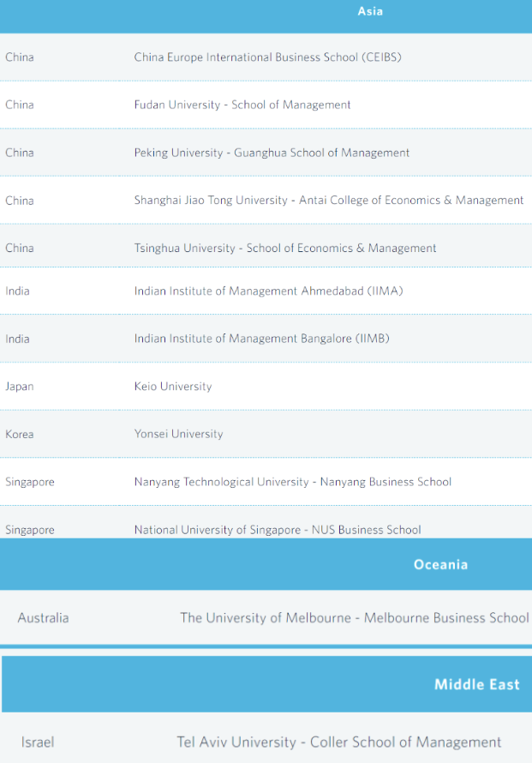
Task: Click the China cell beside Shanghai Jiao Tong
Action: coord(20,201)
